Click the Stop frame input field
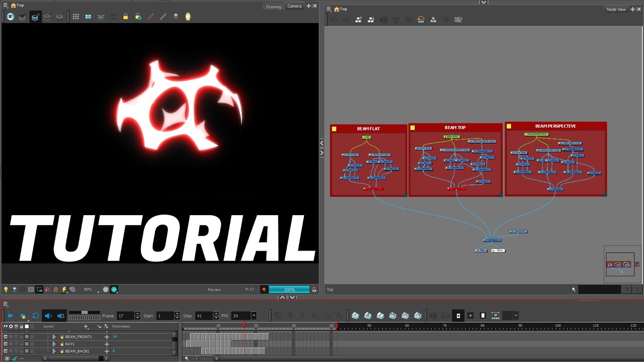 [204, 316]
